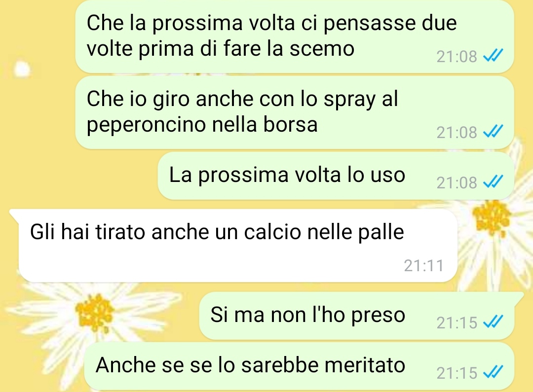Tap the double-check icon on 'La prossima volta lo uso'
533x392 pixels.
point(493,182)
